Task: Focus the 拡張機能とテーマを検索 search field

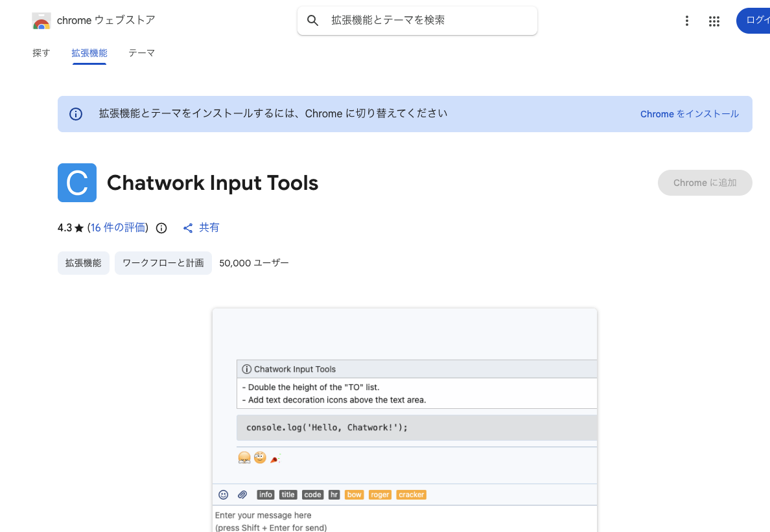Action: click(417, 21)
